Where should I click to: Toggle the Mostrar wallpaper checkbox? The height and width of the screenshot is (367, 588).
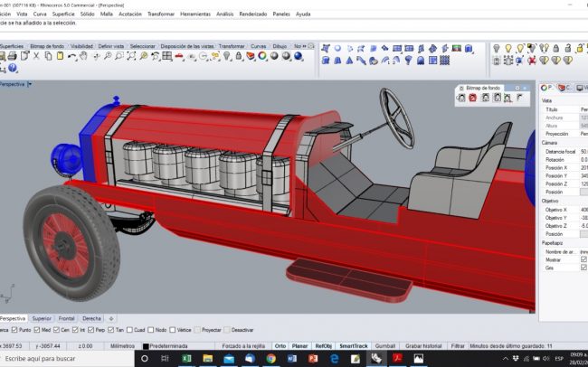583,259
